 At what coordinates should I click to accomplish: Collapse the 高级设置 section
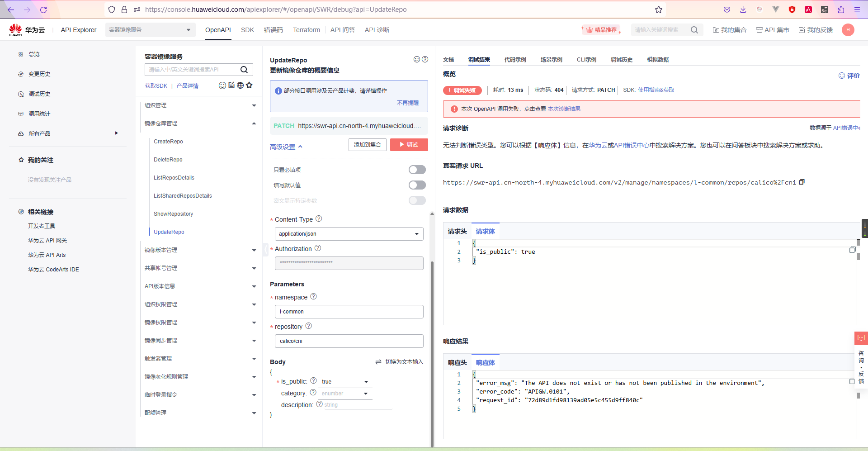286,147
